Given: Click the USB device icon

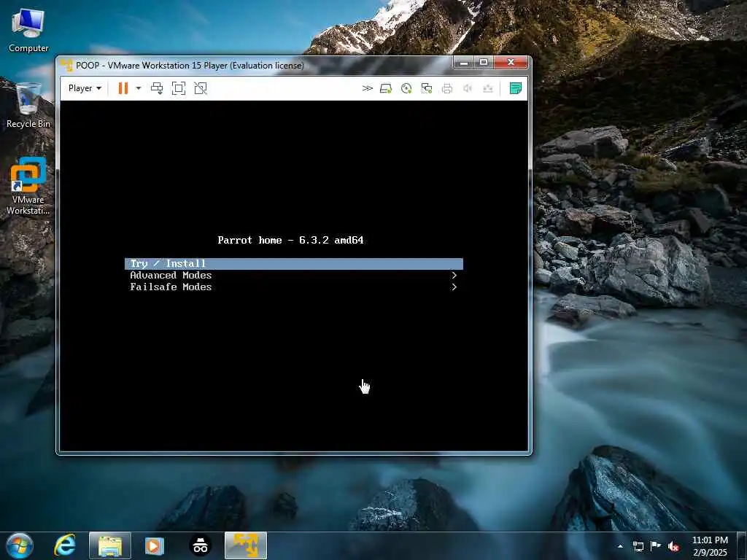Looking at the screenshot, I should point(488,88).
